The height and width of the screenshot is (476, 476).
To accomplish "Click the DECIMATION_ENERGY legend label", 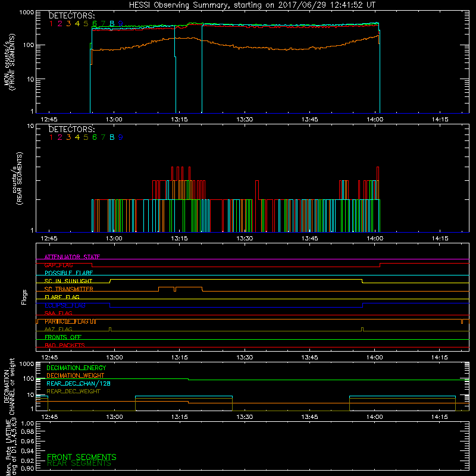I will (76, 368).
